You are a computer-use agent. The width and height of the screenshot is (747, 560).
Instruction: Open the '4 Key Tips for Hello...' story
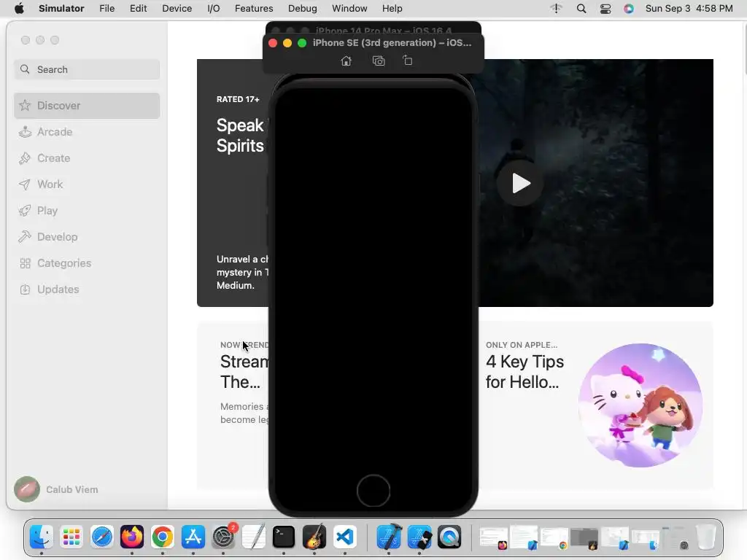point(525,372)
